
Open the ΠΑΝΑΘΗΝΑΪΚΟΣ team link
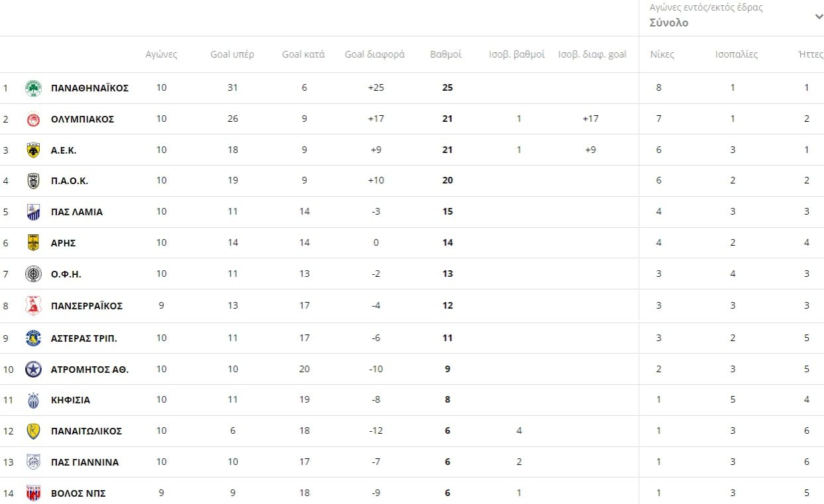pyautogui.click(x=89, y=88)
